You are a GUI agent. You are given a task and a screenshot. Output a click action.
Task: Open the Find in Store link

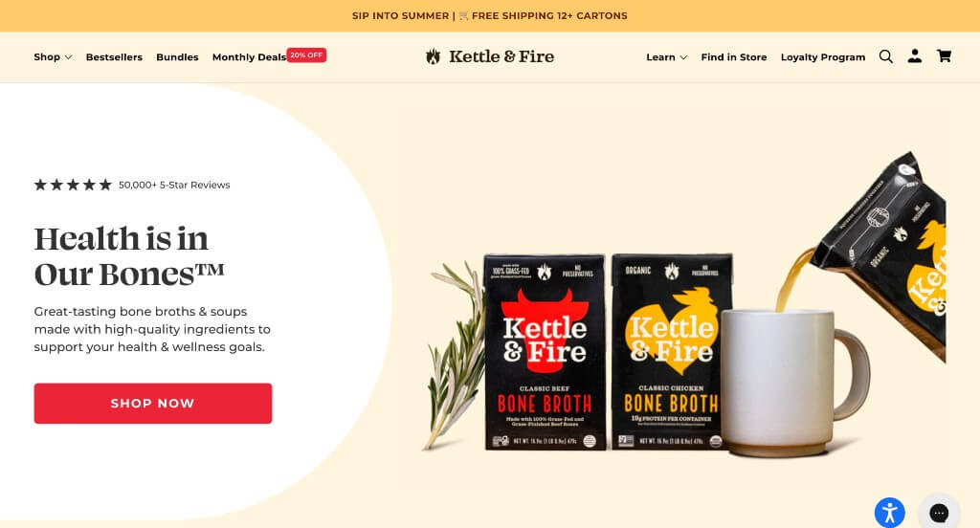click(734, 56)
